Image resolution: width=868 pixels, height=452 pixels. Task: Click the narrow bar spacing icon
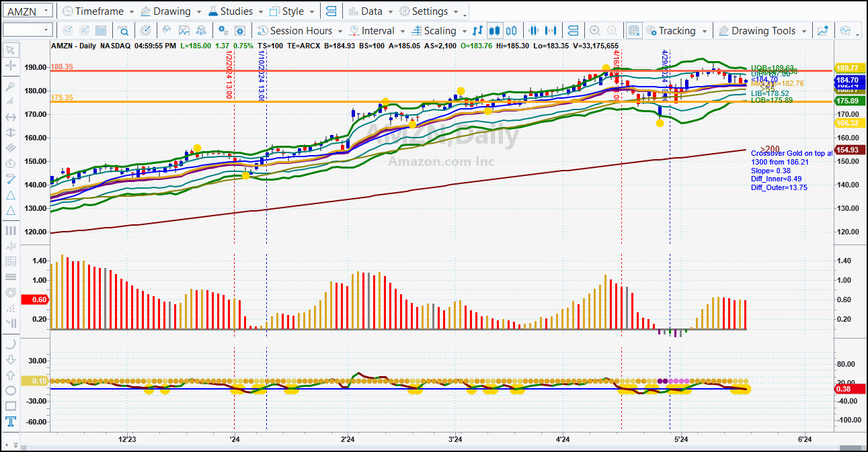pos(534,30)
